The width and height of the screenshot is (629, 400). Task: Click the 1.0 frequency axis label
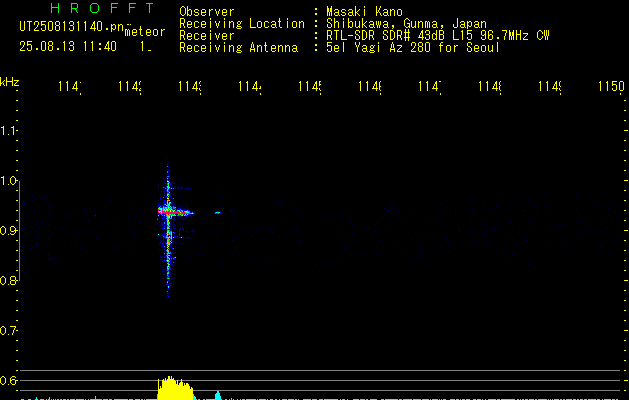click(8, 181)
